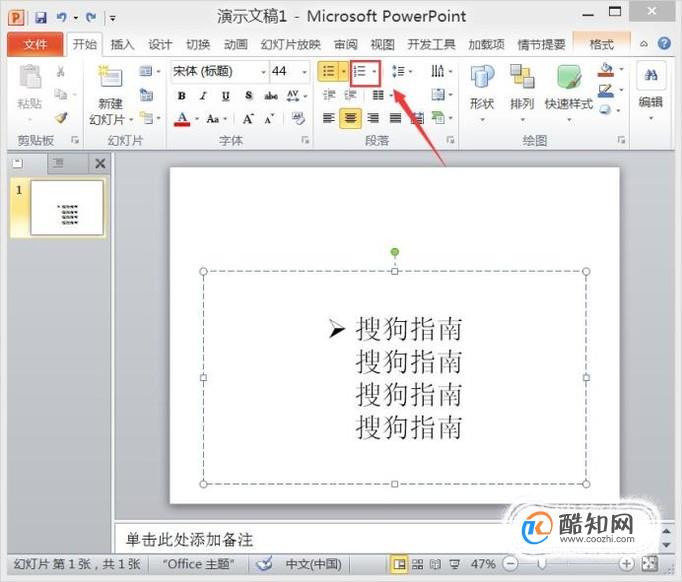
Task: Switch to the 插入 Insert tab
Action: pyautogui.click(x=122, y=44)
